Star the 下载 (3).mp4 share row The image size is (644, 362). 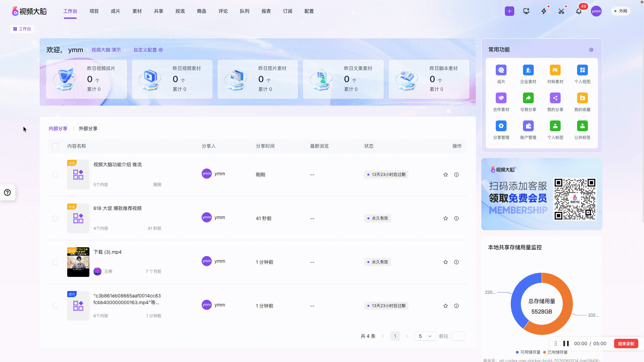pyautogui.click(x=445, y=262)
